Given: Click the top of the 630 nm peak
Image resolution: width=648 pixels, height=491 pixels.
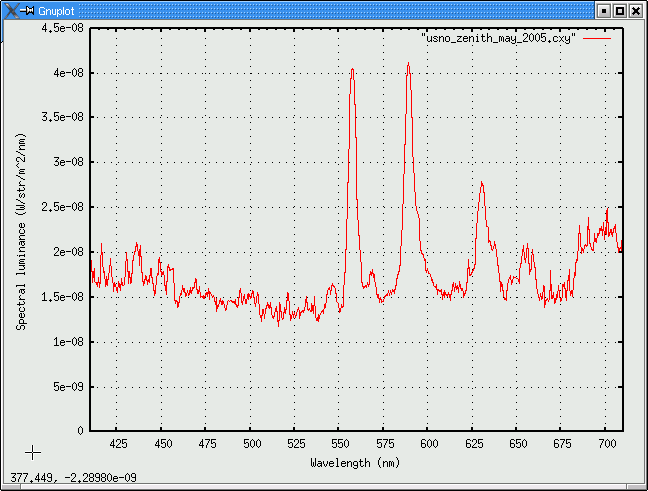Looking at the screenshot, I should pyautogui.click(x=481, y=183).
